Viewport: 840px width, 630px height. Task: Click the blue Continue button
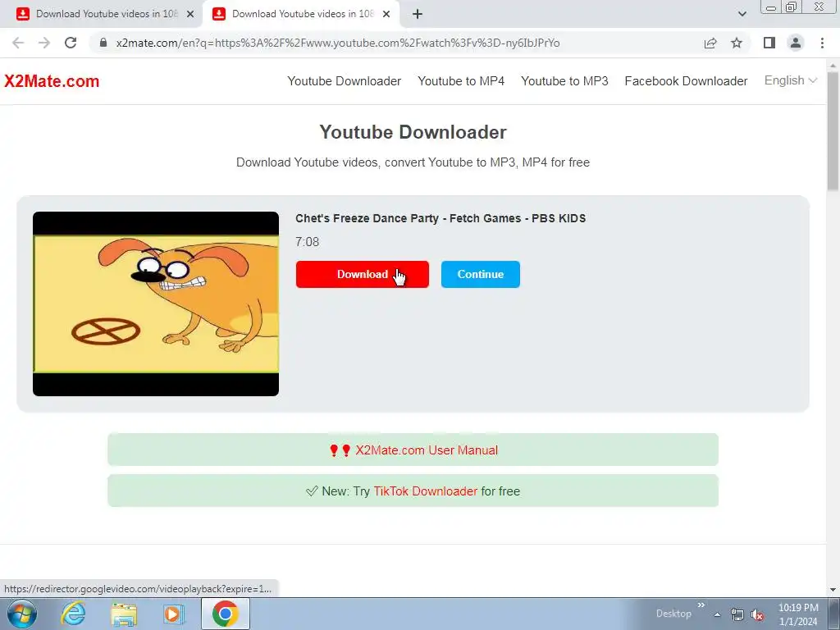point(481,274)
